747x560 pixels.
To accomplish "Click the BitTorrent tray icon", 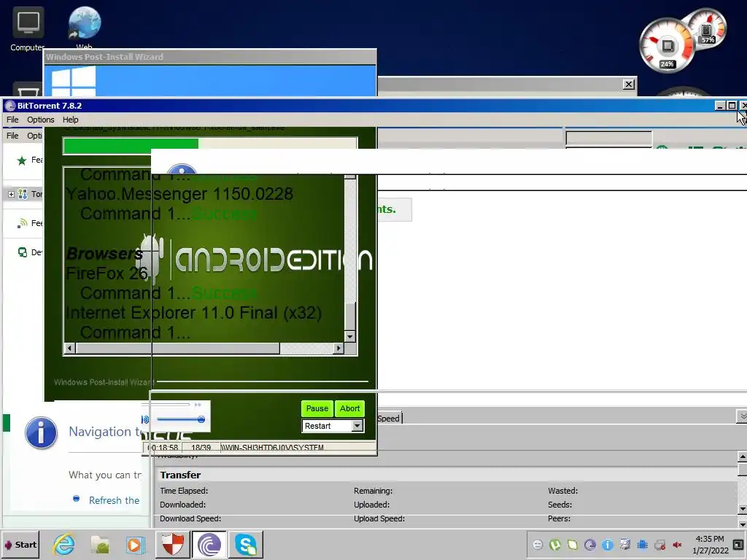I will pyautogui.click(x=589, y=545).
